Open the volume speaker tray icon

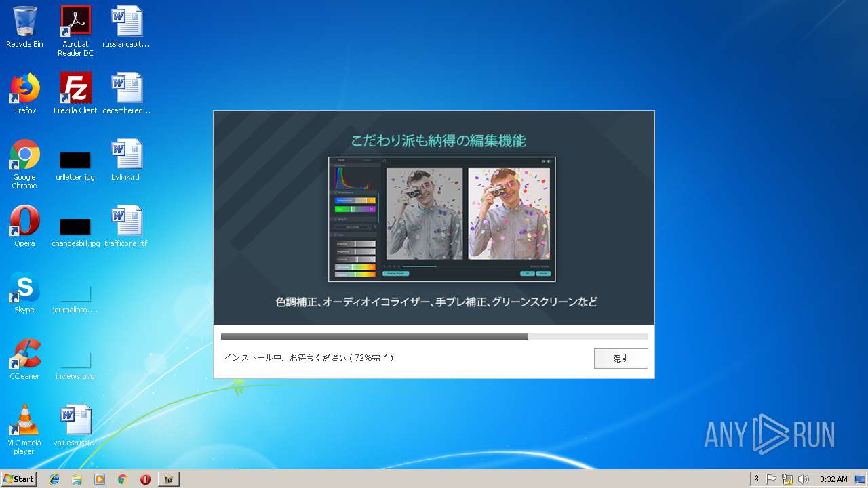pyautogui.click(x=804, y=479)
